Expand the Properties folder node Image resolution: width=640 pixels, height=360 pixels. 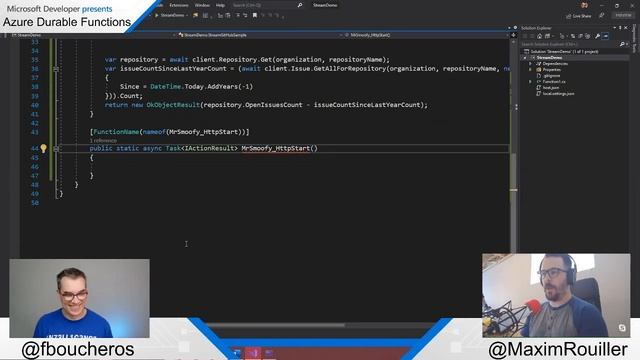[x=531, y=70]
